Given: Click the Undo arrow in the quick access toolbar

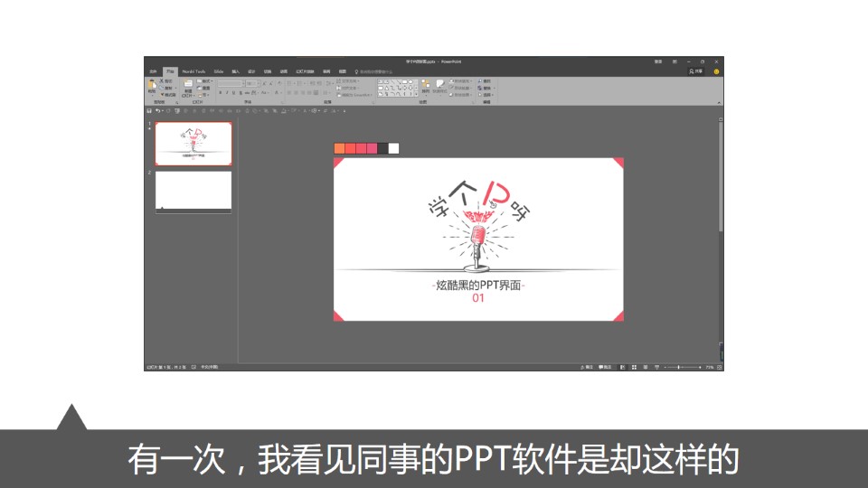Looking at the screenshot, I should (x=158, y=110).
